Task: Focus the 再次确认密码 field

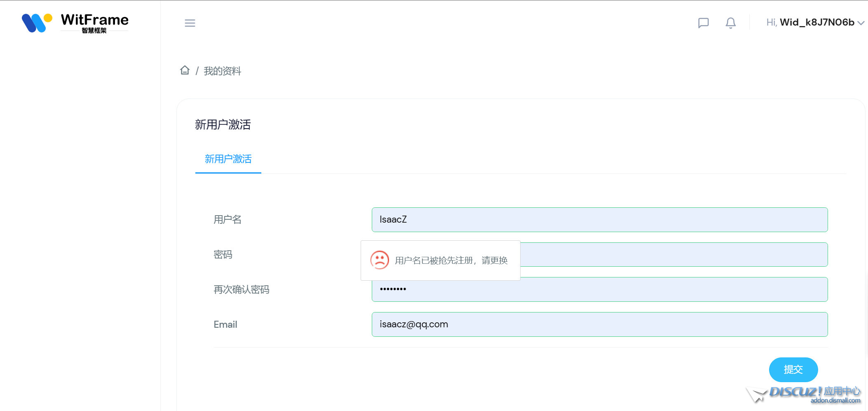Action: [x=600, y=289]
